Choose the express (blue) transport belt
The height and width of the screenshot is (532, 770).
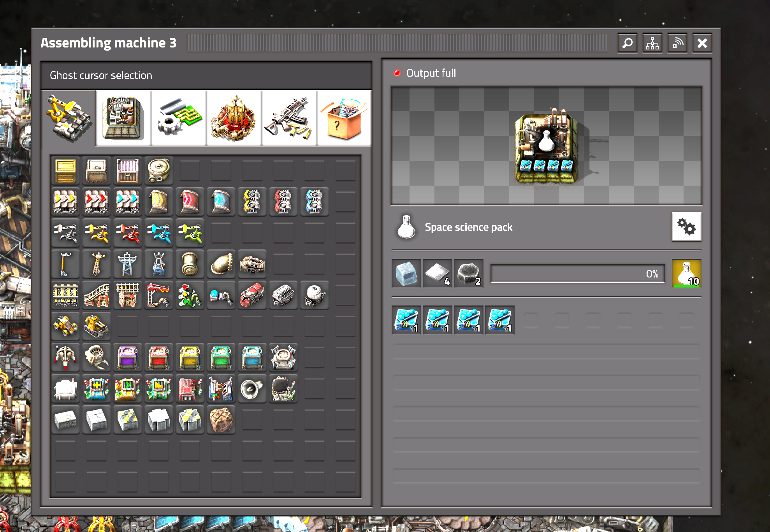128,202
